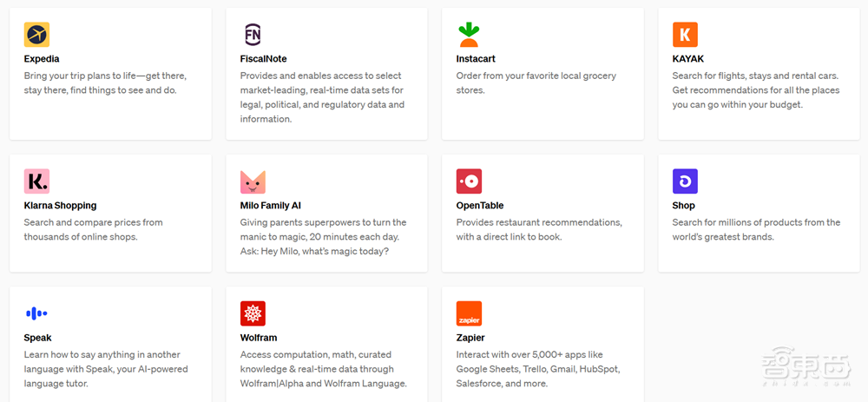868x402 pixels.
Task: Click the Wolfram plugin title
Action: [x=259, y=338]
